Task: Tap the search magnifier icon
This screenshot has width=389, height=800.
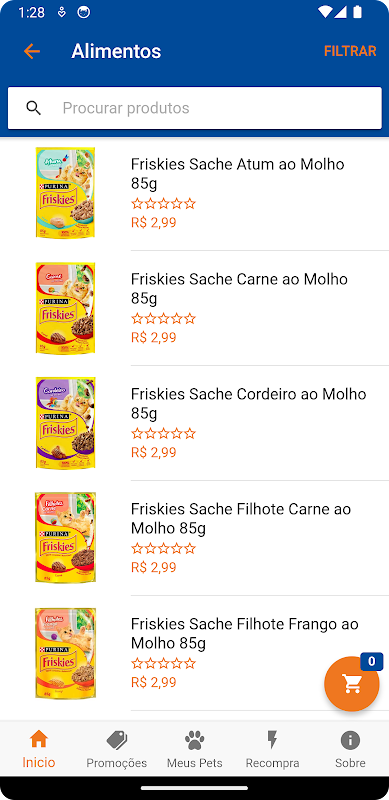Action: (x=34, y=108)
